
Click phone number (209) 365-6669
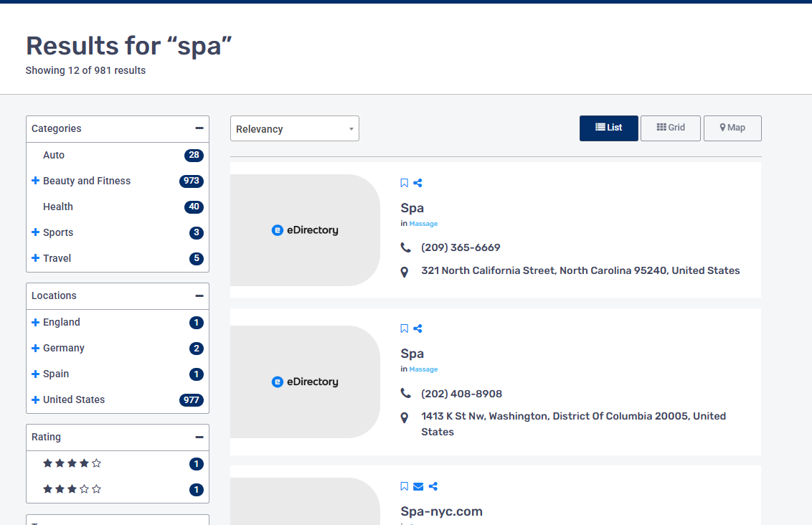461,247
